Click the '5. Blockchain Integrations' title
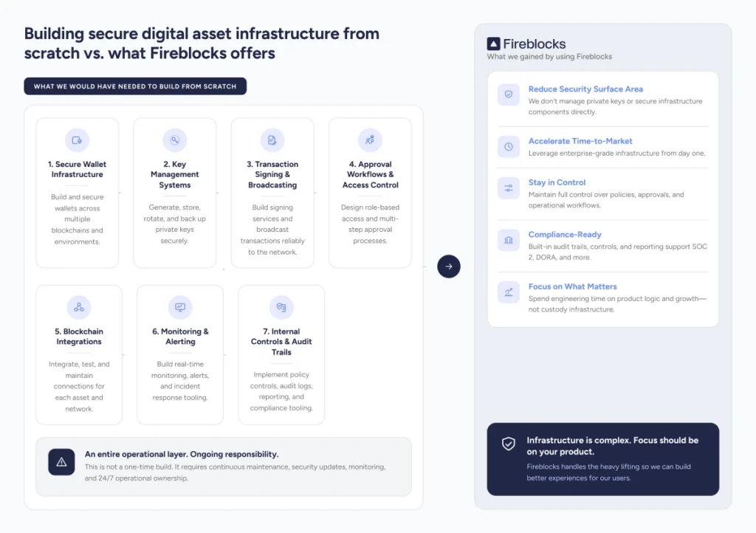The image size is (756, 533). click(79, 337)
